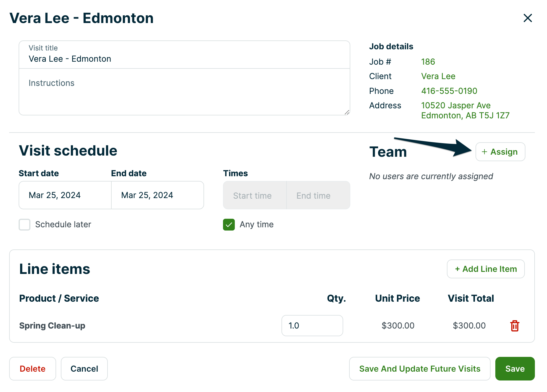Click the phone number 416-555-0190
This screenshot has height=392, width=547.
click(449, 91)
